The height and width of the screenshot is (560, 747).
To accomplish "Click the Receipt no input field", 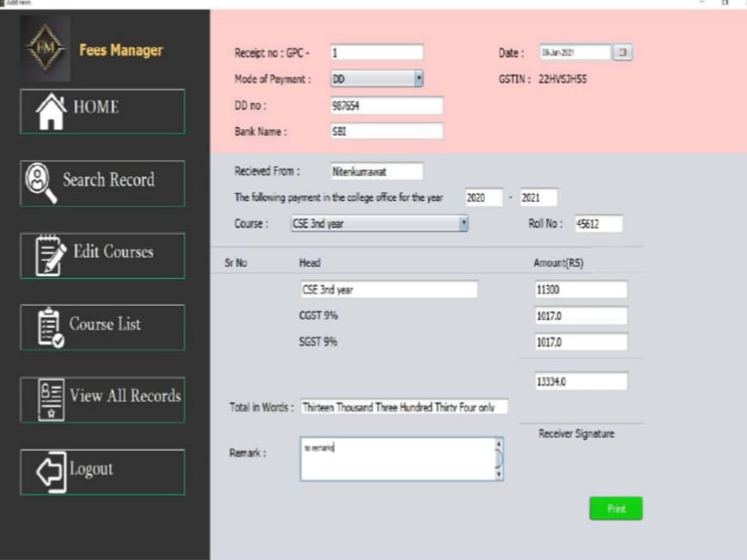I will pyautogui.click(x=377, y=53).
